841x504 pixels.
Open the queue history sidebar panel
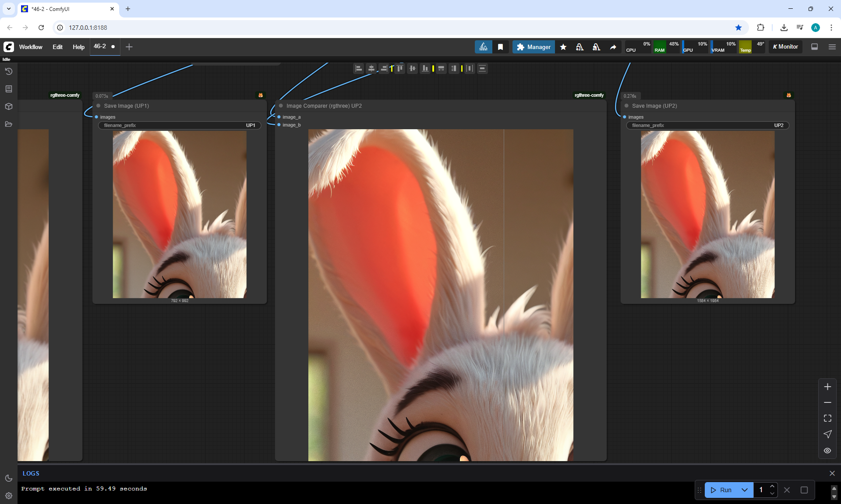point(8,71)
